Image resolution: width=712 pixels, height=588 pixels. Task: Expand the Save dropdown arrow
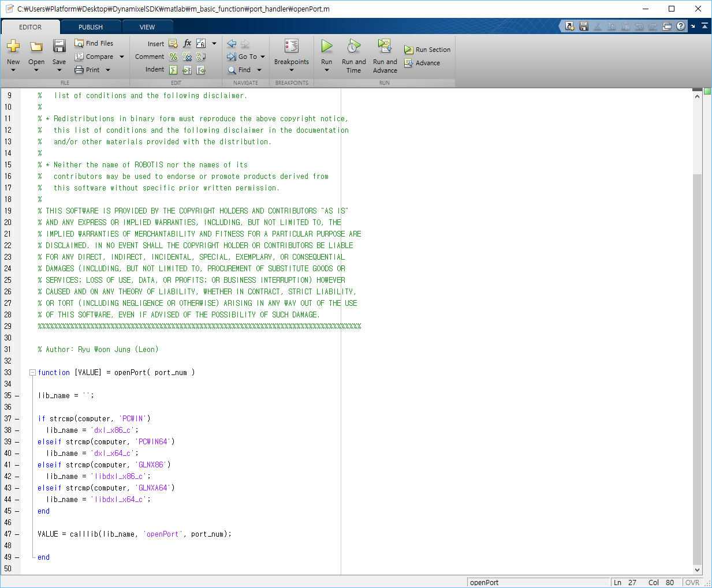click(59, 70)
